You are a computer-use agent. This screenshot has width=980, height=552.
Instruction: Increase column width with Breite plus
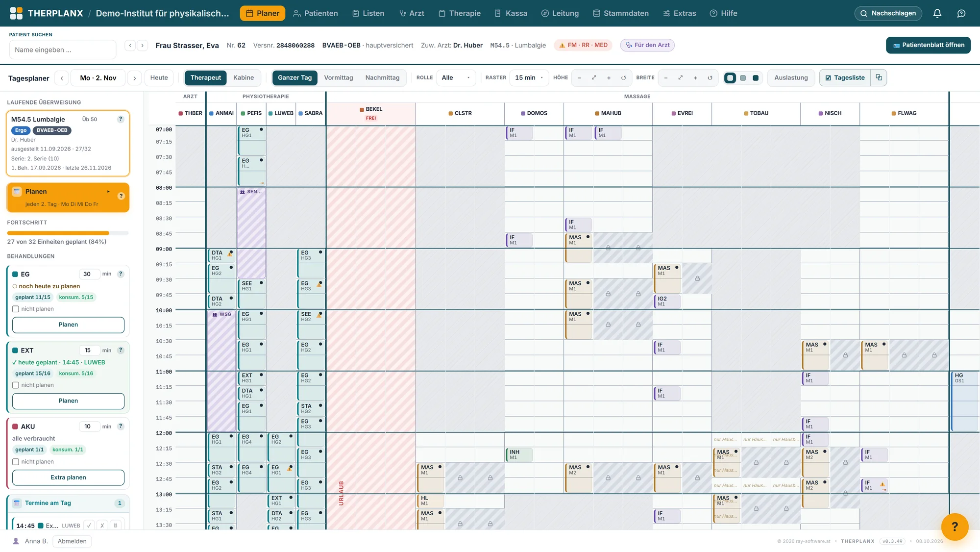pos(695,78)
